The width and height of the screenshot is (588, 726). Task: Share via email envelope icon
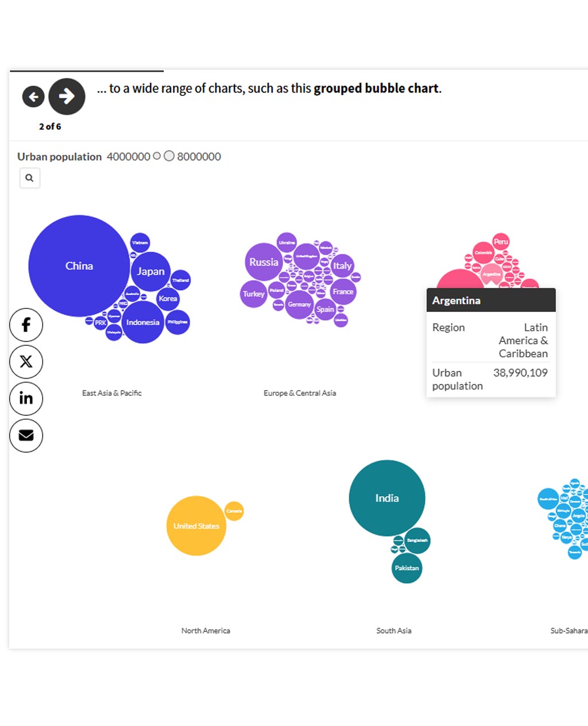pos(26,435)
